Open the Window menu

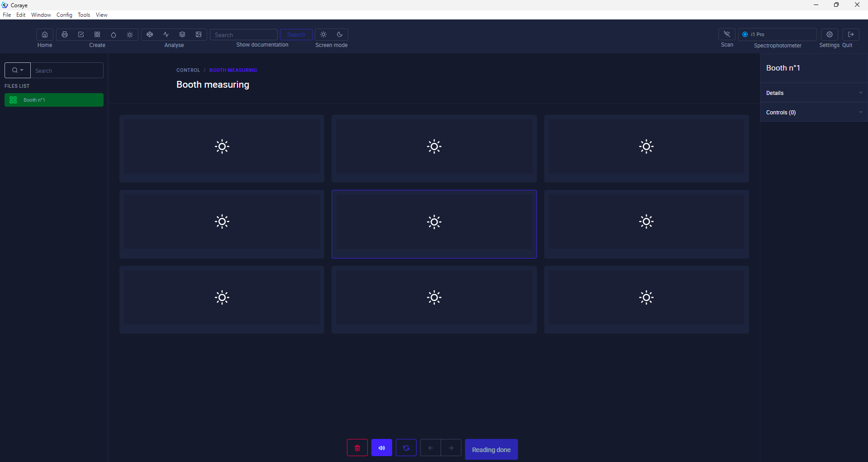pyautogui.click(x=41, y=15)
